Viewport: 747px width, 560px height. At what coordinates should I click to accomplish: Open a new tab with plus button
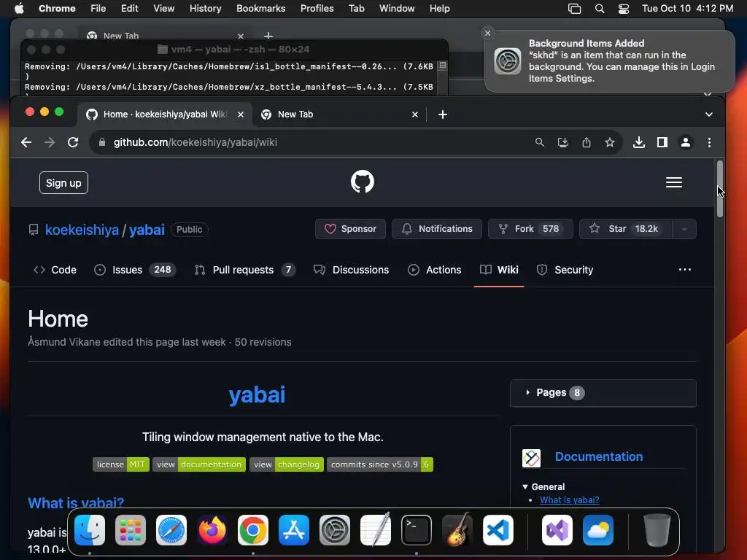pos(443,114)
